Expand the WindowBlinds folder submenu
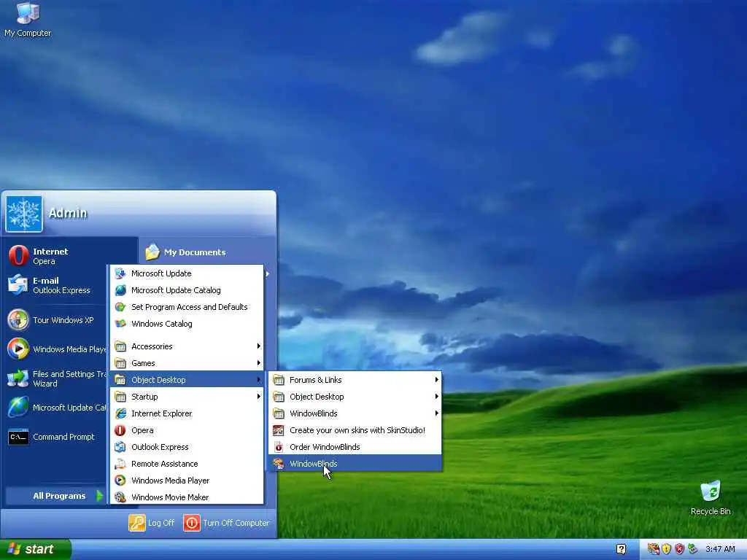The width and height of the screenshot is (747, 560). [355, 413]
